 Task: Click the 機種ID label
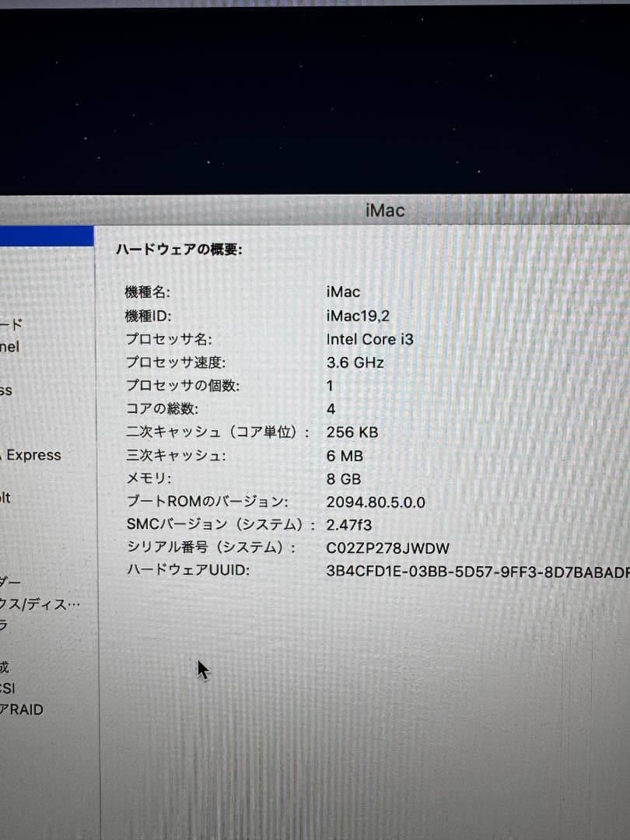pos(148,316)
